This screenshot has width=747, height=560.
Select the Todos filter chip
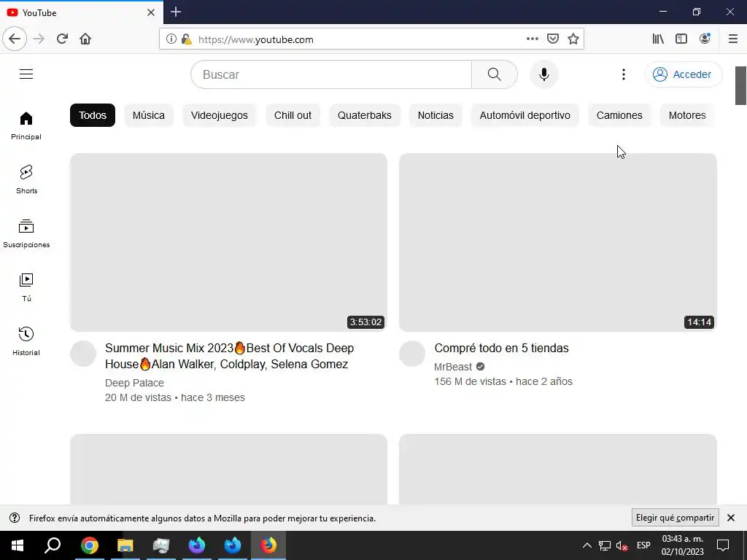tap(93, 115)
